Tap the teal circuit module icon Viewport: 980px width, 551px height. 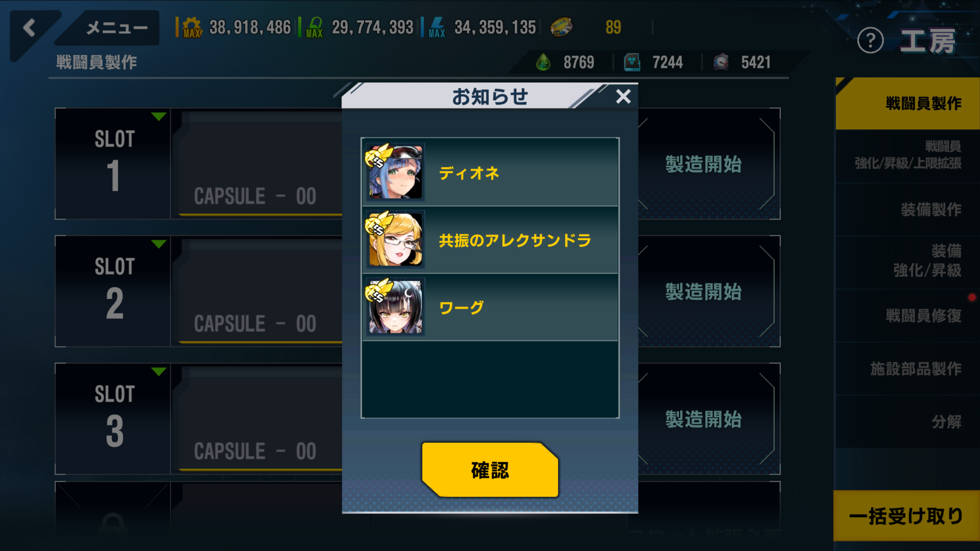(632, 62)
